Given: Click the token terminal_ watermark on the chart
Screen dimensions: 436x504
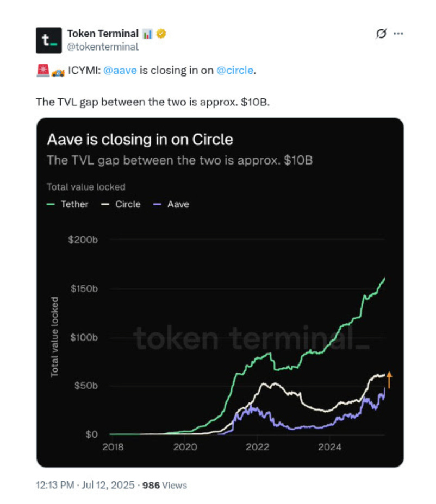Looking at the screenshot, I should click(251, 338).
